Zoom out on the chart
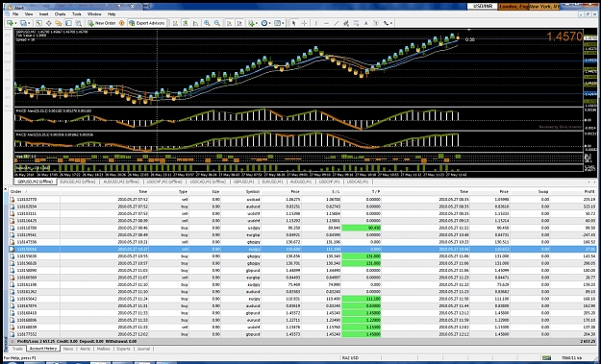 coord(217,23)
